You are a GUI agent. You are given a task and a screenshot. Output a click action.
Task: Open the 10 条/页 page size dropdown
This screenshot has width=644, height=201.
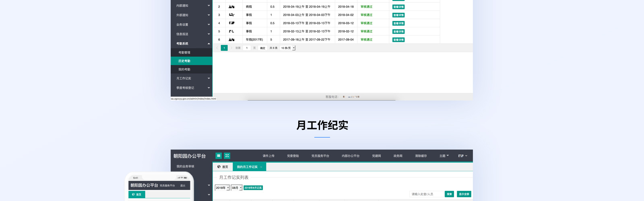click(x=288, y=48)
